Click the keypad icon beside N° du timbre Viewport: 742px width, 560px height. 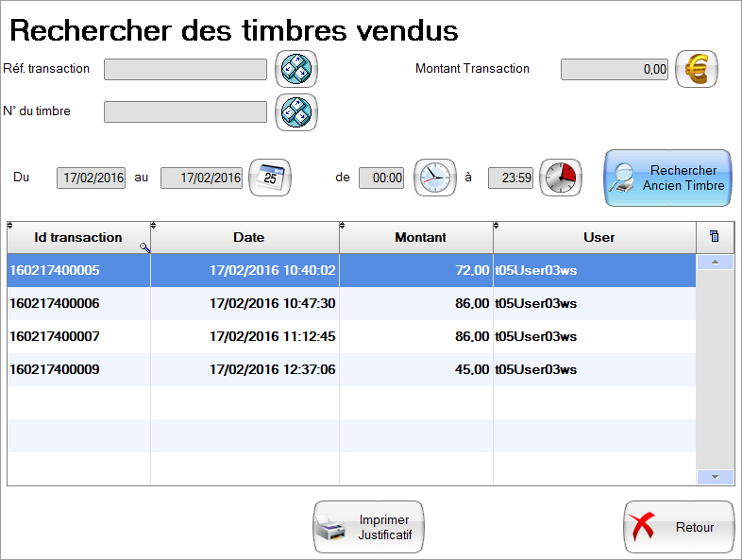295,112
